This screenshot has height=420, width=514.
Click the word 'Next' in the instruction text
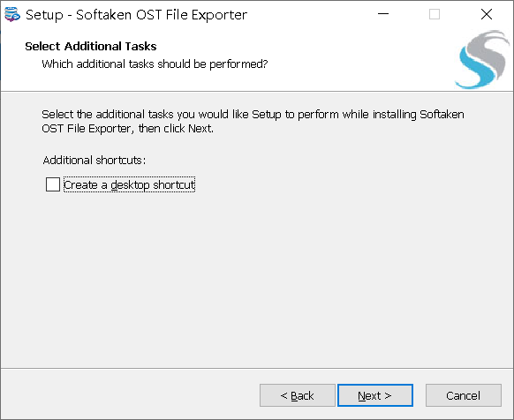(x=200, y=129)
